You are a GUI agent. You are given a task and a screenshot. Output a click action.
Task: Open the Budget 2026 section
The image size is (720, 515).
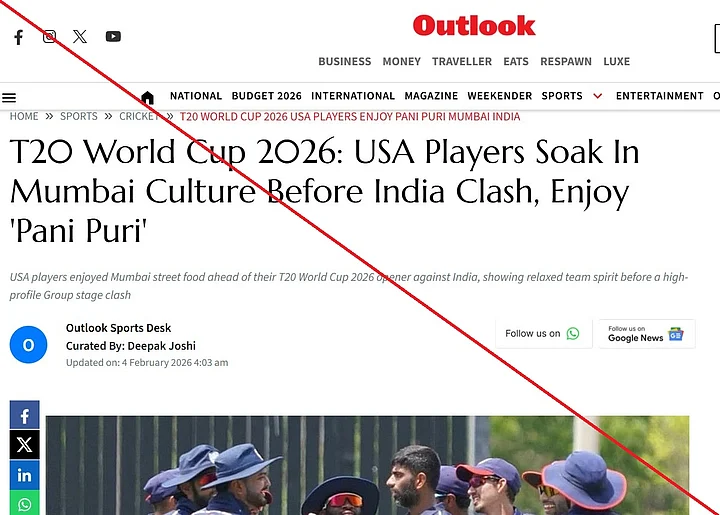[266, 96]
